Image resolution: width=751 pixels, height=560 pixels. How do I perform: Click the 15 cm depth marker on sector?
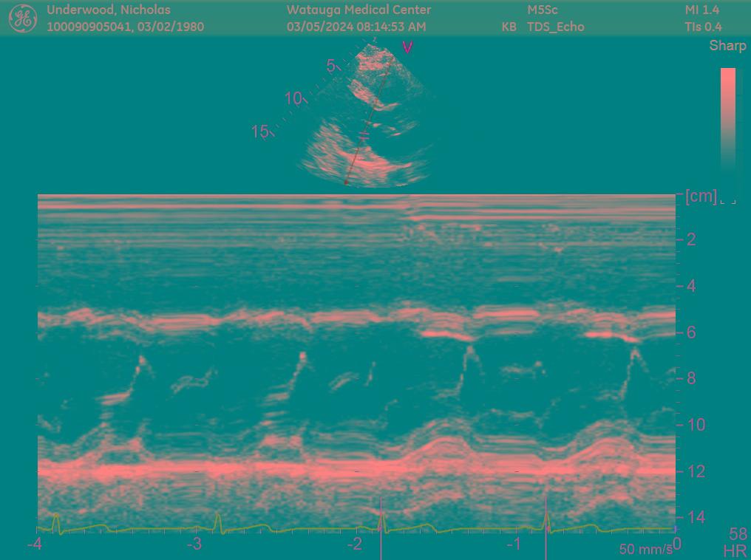tap(260, 132)
